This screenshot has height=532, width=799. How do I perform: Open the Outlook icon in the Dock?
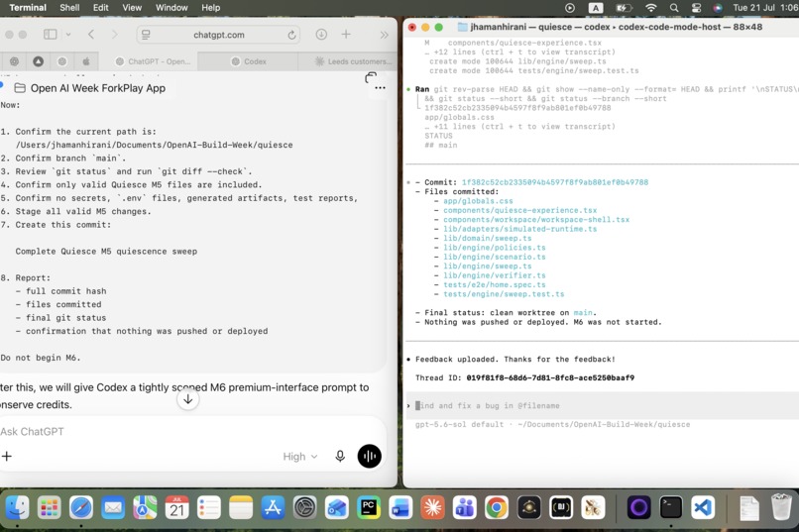tap(337, 507)
